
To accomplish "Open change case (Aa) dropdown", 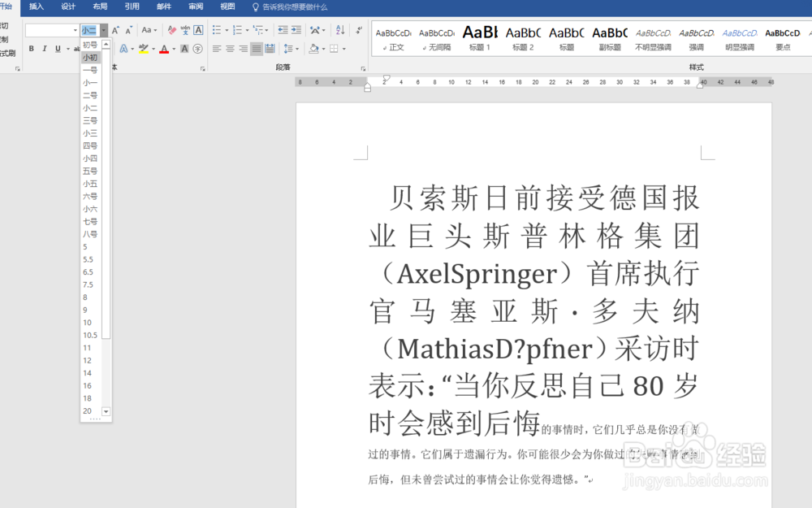I will point(149,30).
